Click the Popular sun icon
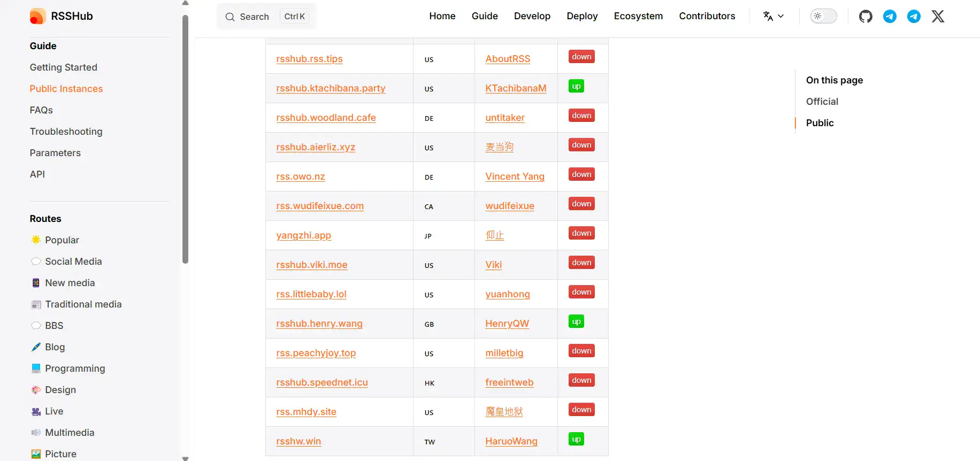980x461 pixels. coord(36,240)
